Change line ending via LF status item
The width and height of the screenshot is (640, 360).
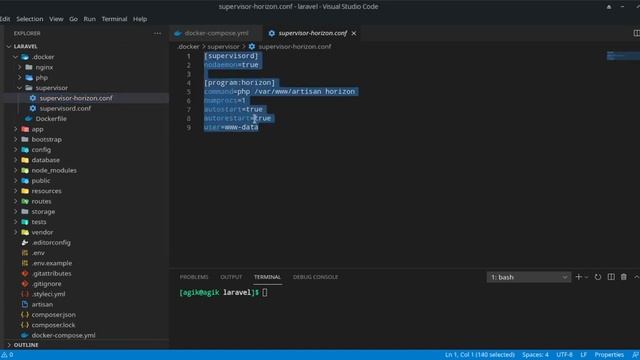584,355
